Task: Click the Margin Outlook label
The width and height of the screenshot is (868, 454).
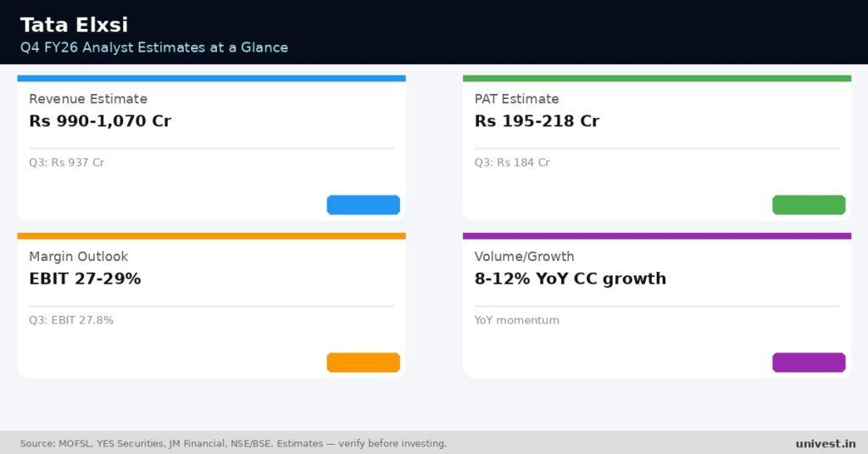Action: tap(79, 257)
